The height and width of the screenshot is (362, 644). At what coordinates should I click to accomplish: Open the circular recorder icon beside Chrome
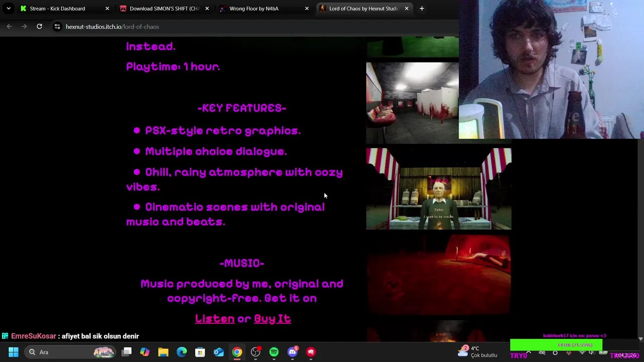tap(256, 352)
